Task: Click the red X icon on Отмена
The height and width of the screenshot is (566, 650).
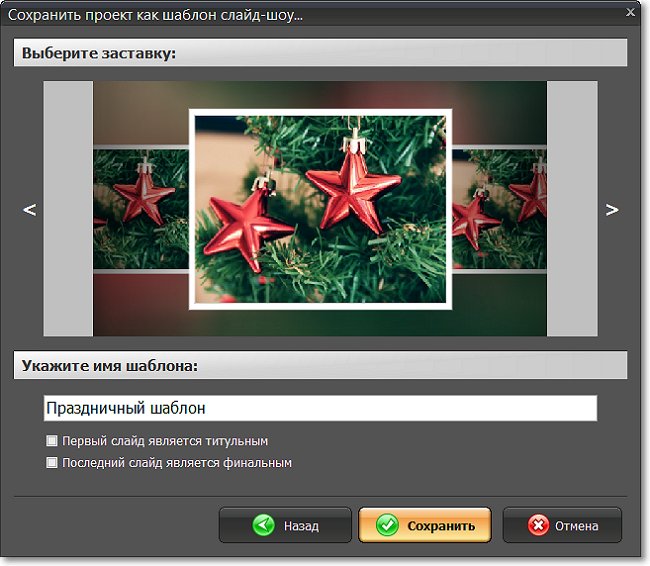Action: 538,525
